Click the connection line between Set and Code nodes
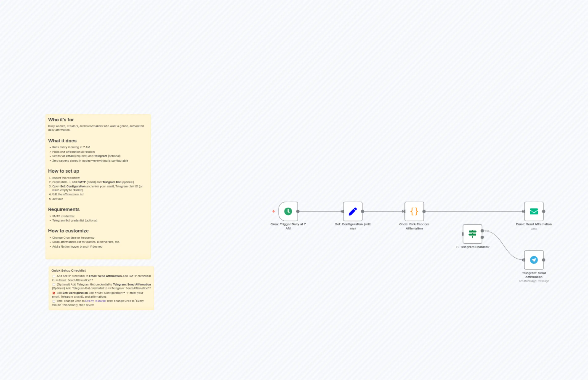This screenshot has height=380, width=588. [383, 211]
